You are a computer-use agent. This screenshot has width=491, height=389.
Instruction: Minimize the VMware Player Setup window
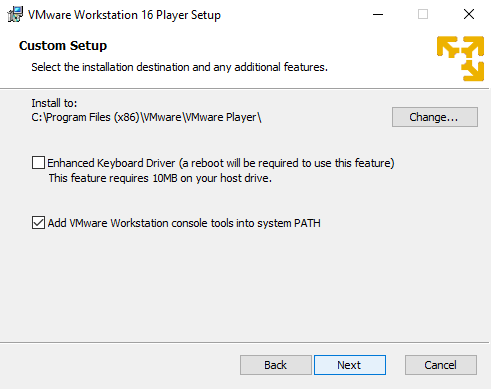pos(378,14)
